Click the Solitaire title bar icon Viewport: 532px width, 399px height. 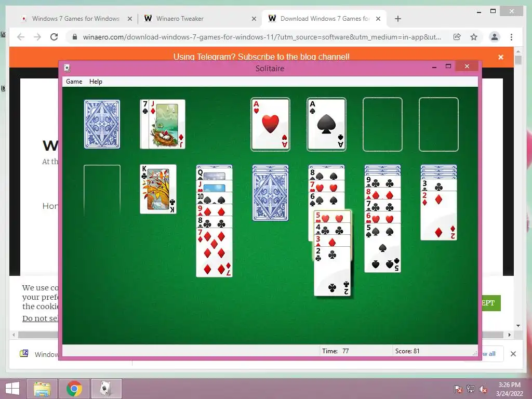click(x=67, y=68)
